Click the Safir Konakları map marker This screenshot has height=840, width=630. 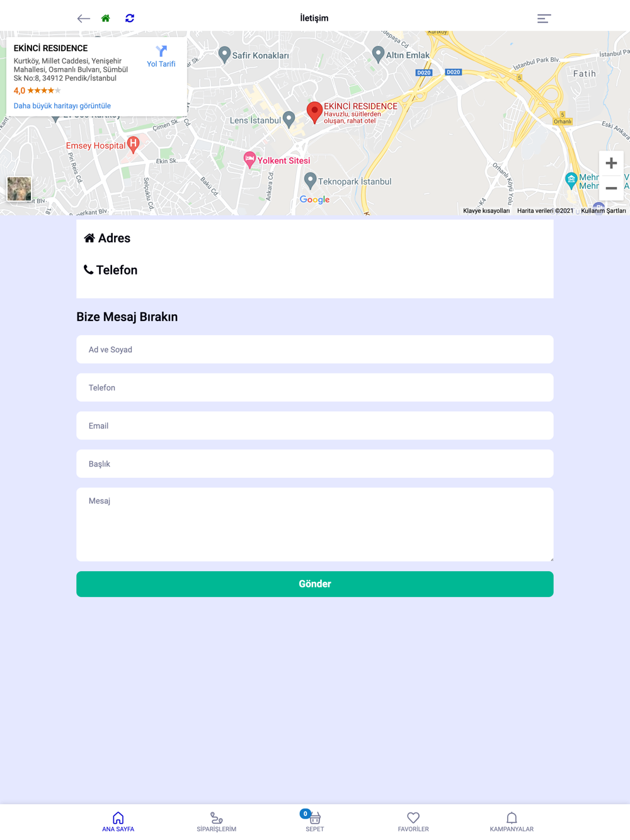tap(224, 55)
